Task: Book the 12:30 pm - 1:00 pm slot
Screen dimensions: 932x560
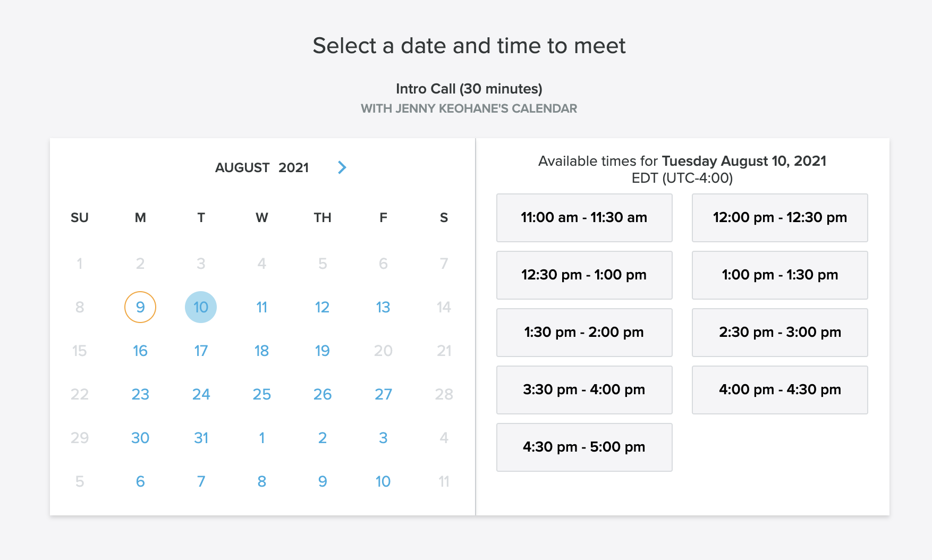Action: tap(583, 275)
